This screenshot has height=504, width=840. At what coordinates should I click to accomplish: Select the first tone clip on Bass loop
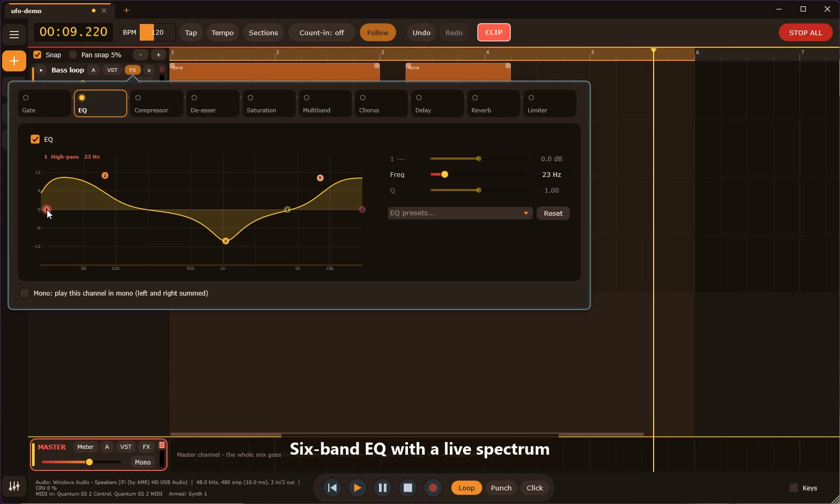tap(275, 72)
